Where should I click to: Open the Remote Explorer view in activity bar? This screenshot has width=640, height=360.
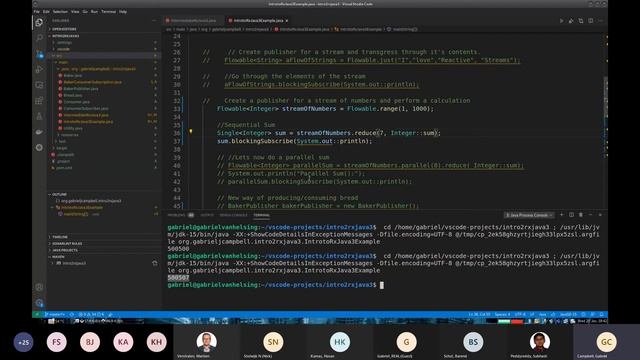39,85
